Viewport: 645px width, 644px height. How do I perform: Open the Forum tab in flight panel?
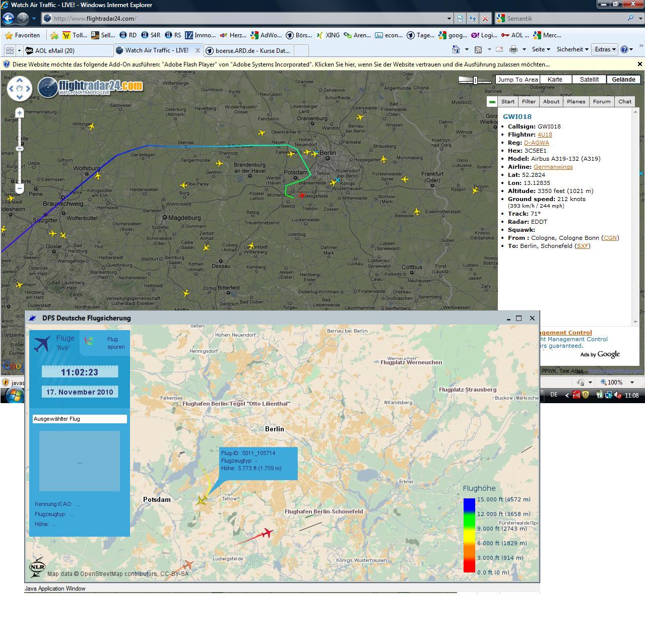[602, 101]
